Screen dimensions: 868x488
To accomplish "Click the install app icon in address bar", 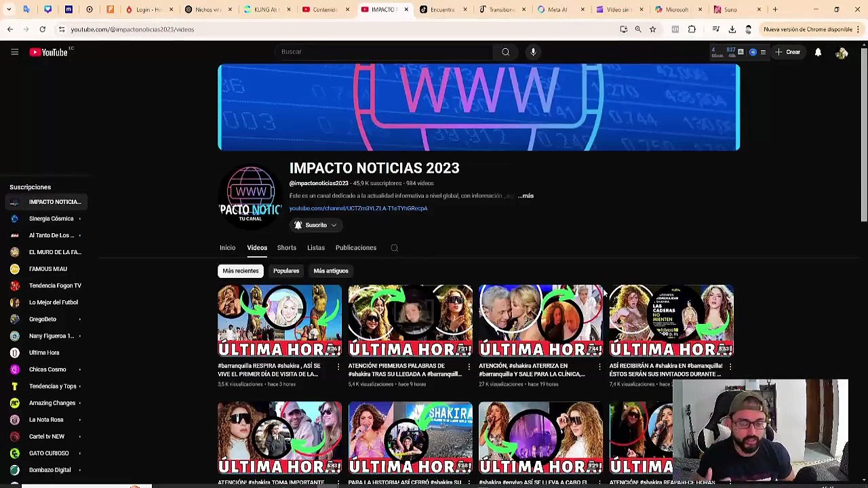I will (x=623, y=29).
